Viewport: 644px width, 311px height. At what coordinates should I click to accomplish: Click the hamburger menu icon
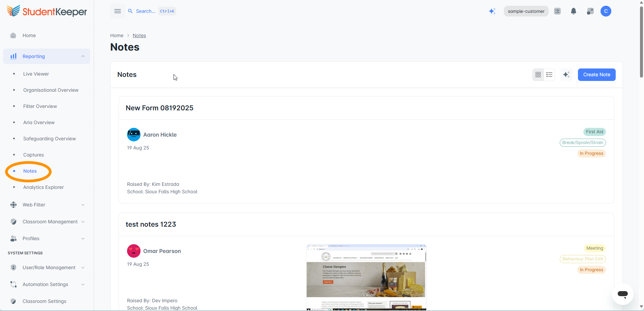118,11
